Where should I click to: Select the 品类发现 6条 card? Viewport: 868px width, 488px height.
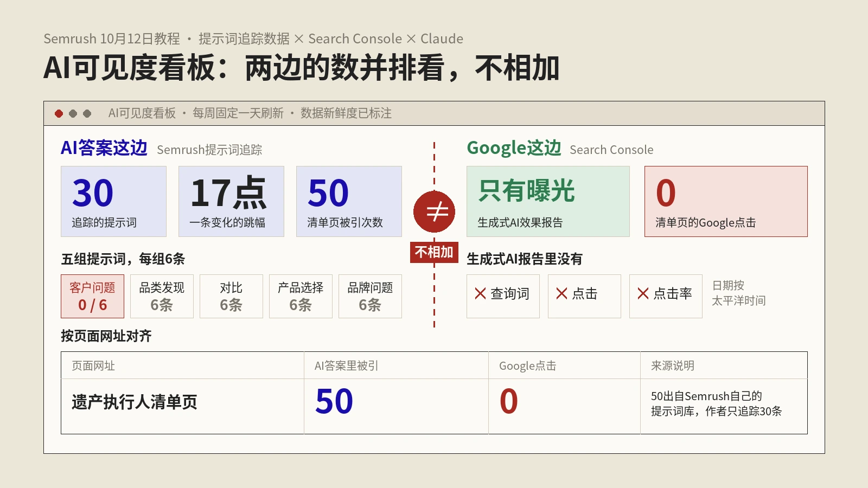click(162, 296)
